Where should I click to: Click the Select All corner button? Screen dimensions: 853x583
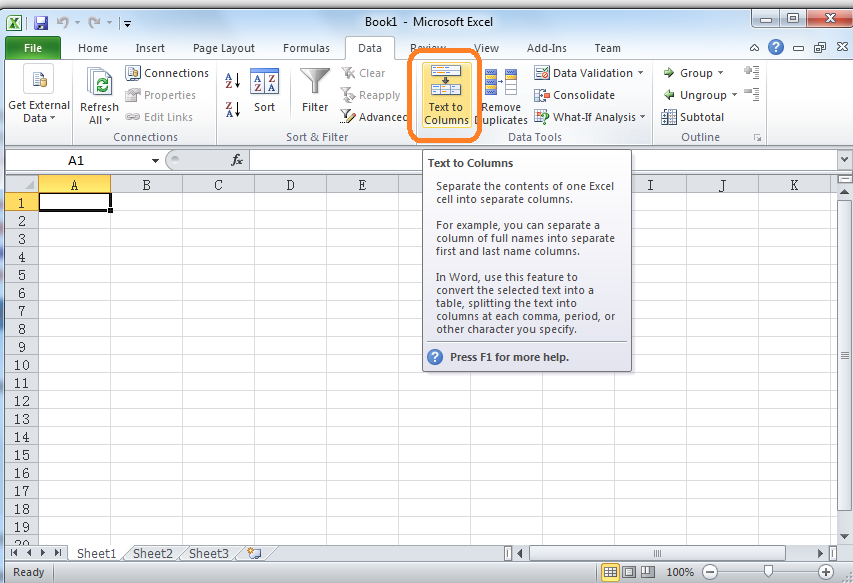(x=22, y=185)
